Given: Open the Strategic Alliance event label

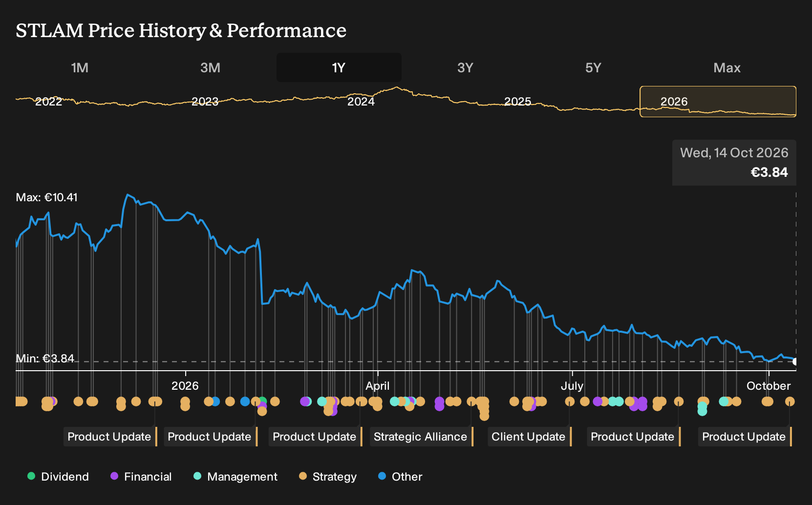Looking at the screenshot, I should click(x=422, y=437).
